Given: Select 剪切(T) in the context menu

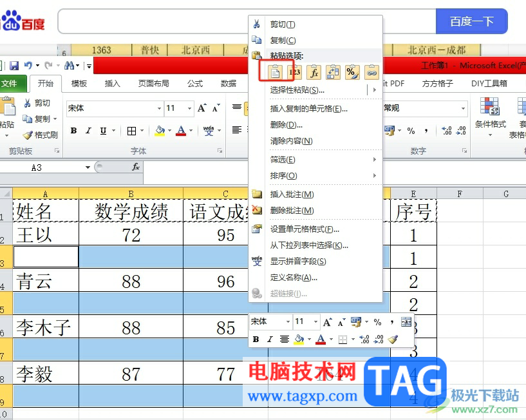Looking at the screenshot, I should 283,24.
